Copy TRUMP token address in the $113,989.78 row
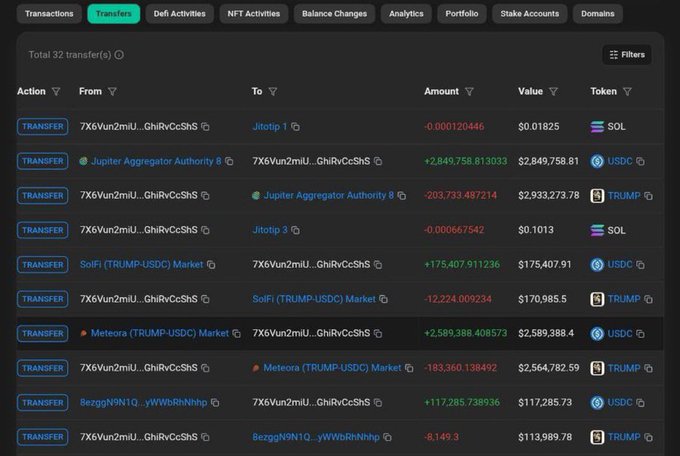This screenshot has width=680, height=456. click(648, 437)
